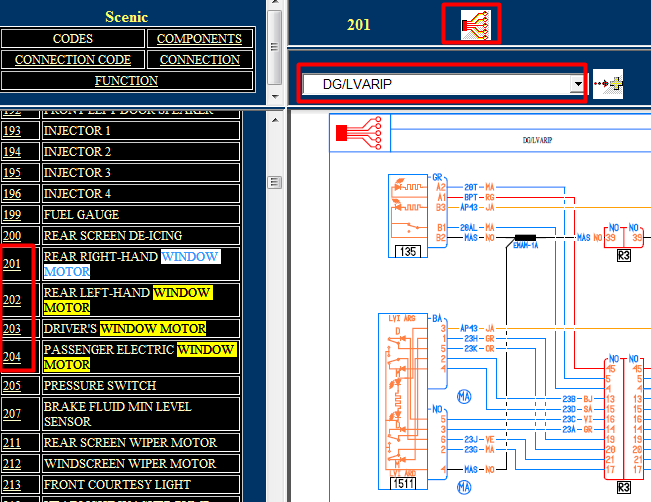The image size is (651, 502).
Task: Click the Scenic vehicle title
Action: pyautogui.click(x=127, y=17)
